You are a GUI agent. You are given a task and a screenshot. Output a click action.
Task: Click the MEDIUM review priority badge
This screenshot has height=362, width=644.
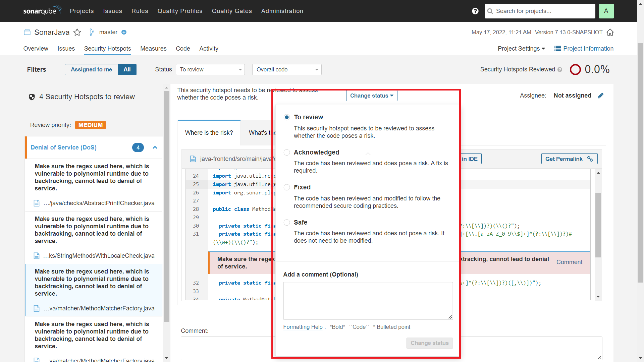[91, 125]
